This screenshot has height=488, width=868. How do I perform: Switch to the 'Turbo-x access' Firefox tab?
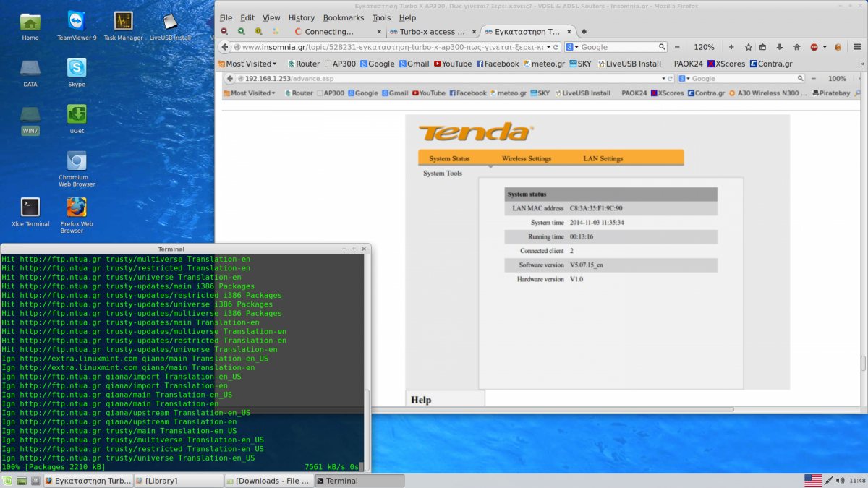point(433,32)
